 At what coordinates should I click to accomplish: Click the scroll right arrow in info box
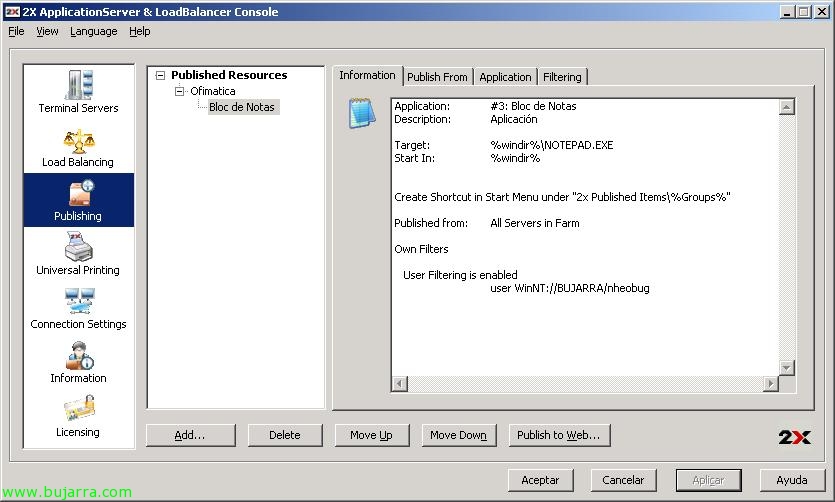pyautogui.click(x=770, y=383)
